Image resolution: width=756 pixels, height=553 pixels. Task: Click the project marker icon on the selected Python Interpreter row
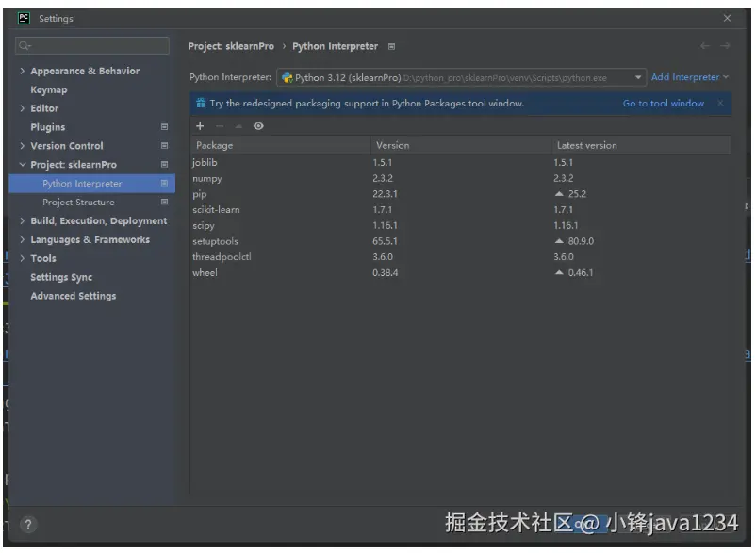point(164,184)
